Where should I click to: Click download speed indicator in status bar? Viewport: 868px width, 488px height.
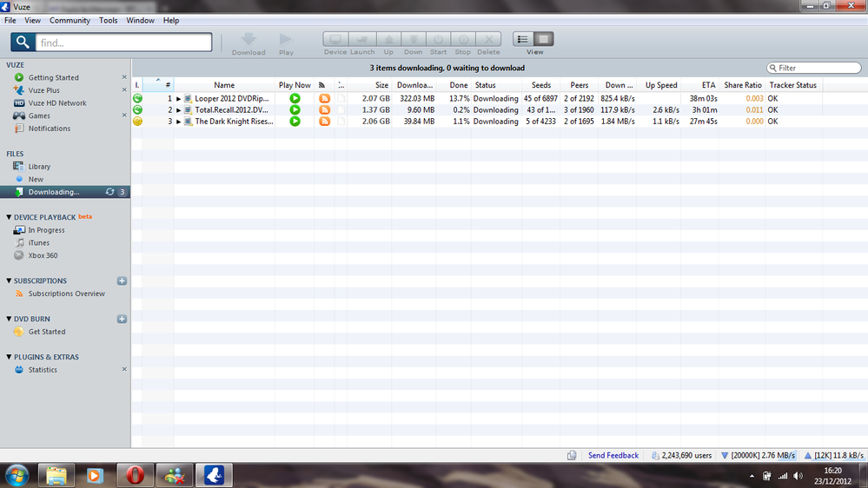[758, 455]
